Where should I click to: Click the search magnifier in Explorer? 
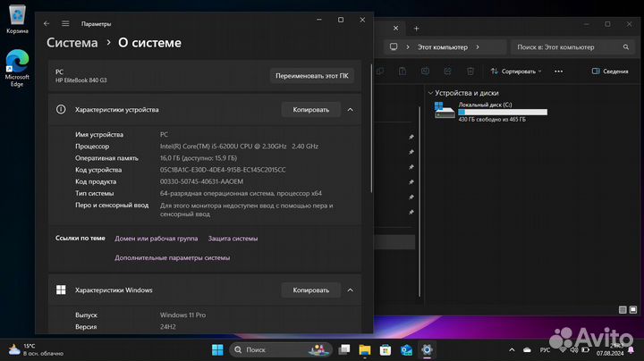point(626,47)
